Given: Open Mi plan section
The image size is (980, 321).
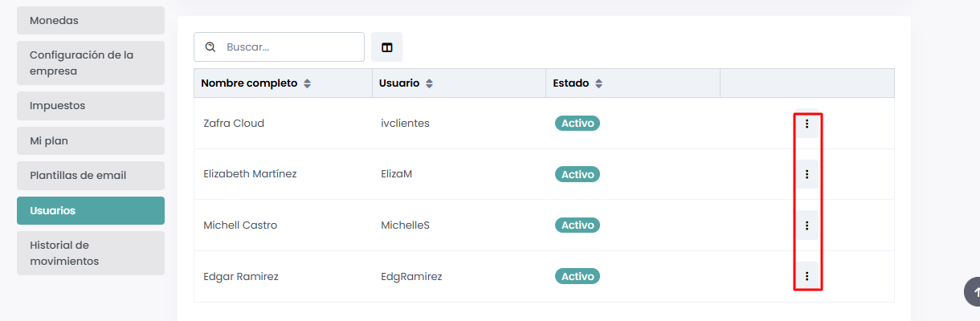Looking at the screenshot, I should tap(91, 140).
